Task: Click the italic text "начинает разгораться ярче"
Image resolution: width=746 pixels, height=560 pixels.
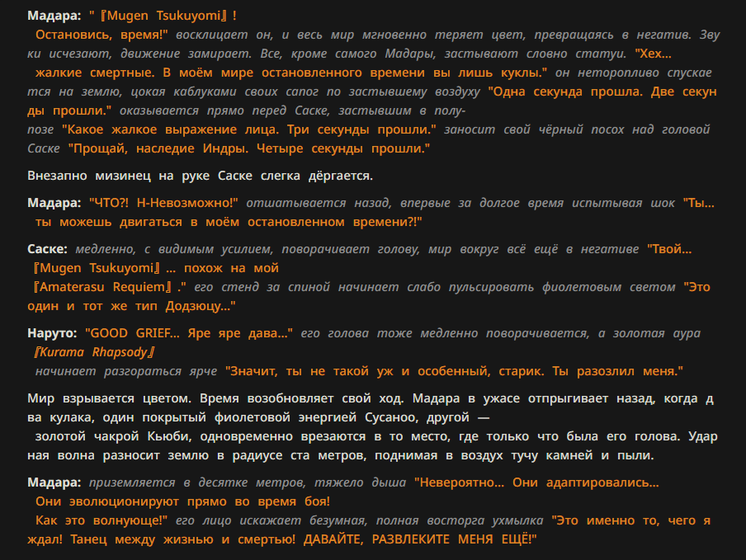Action: point(126,371)
